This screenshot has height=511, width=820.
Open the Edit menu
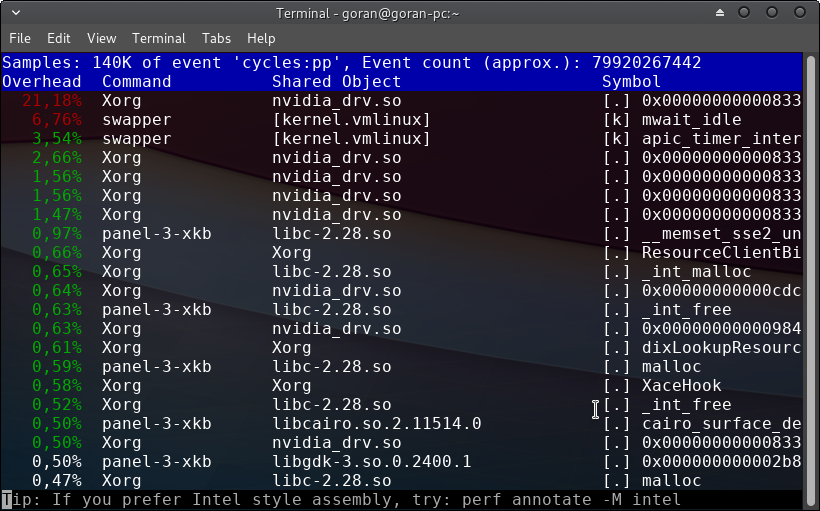point(59,38)
